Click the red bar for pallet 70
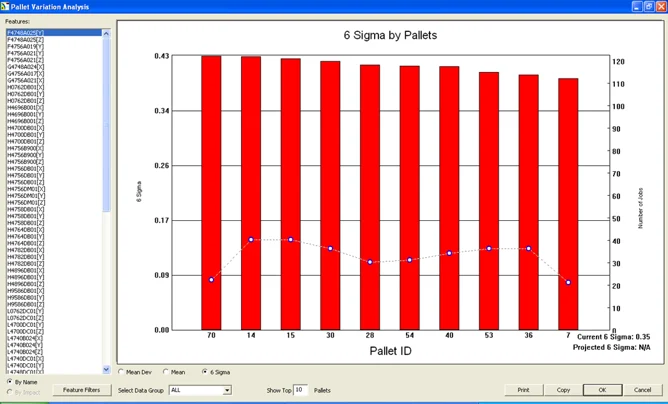This screenshot has width=668, height=404. (211, 193)
